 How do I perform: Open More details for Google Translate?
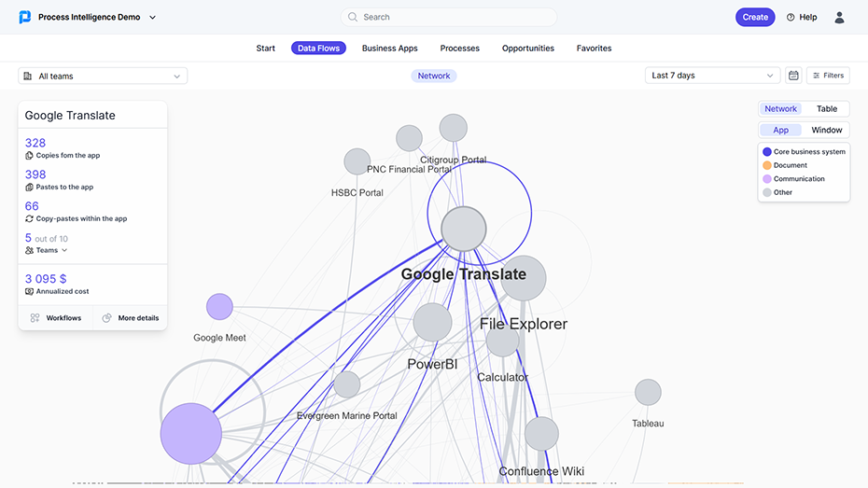130,317
